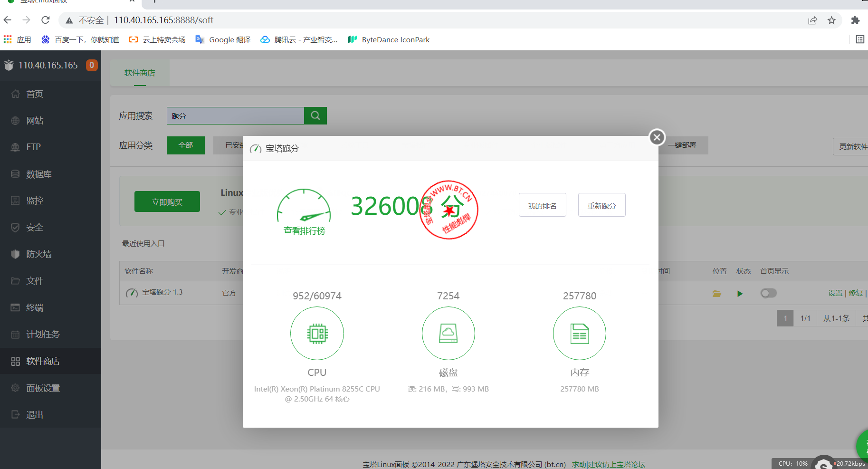The height and width of the screenshot is (469, 868).
Task: Toggle 首页显示 switch for 宝塔跑分
Action: tap(768, 293)
